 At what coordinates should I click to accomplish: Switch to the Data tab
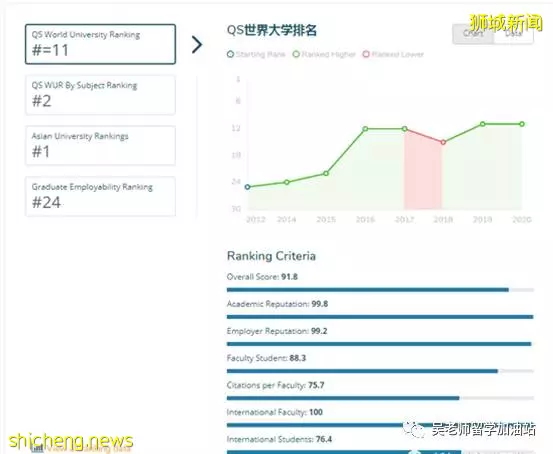point(514,34)
